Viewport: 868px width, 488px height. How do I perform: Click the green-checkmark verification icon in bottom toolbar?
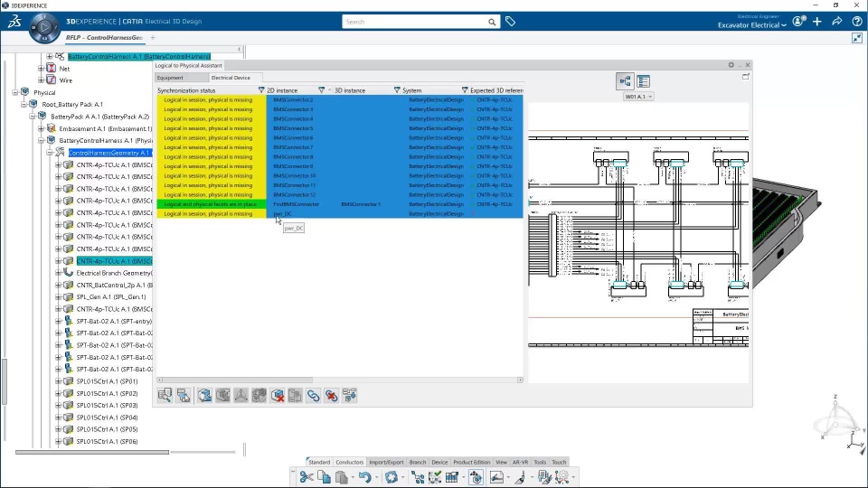[x=435, y=477]
